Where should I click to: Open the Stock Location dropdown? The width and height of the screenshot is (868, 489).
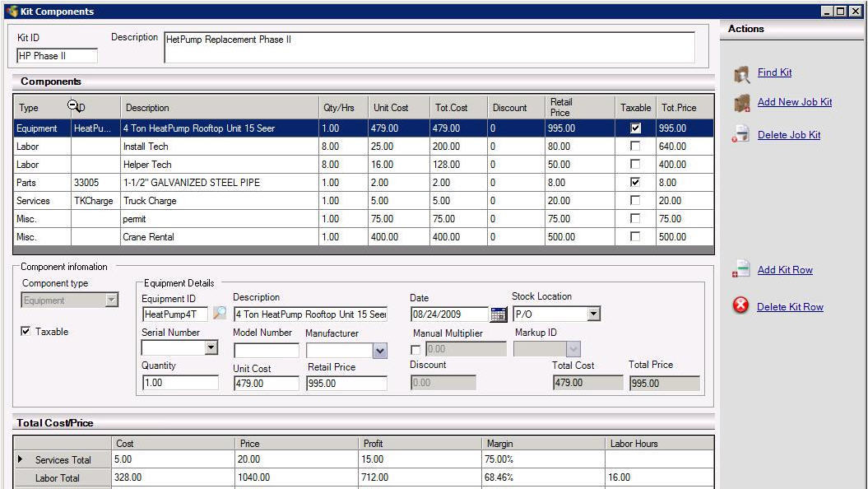(x=594, y=314)
